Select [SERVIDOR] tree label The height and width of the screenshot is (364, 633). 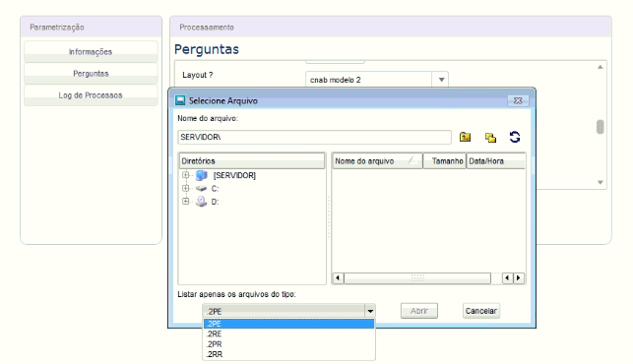(x=234, y=175)
